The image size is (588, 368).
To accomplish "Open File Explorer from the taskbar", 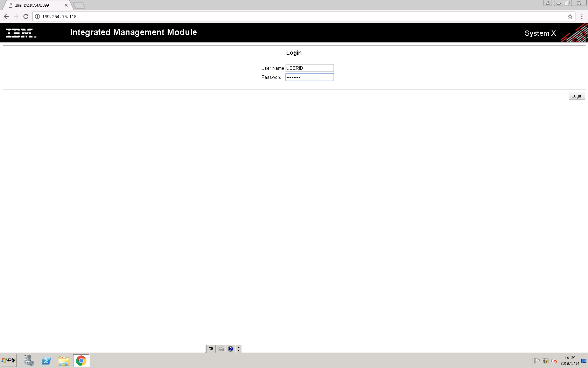I will (x=63, y=360).
